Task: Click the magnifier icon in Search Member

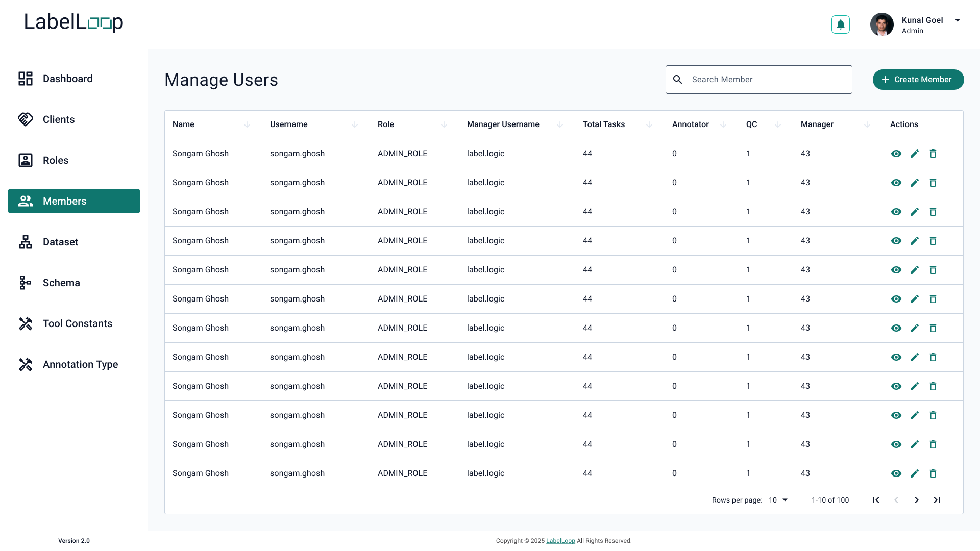Action: point(678,80)
